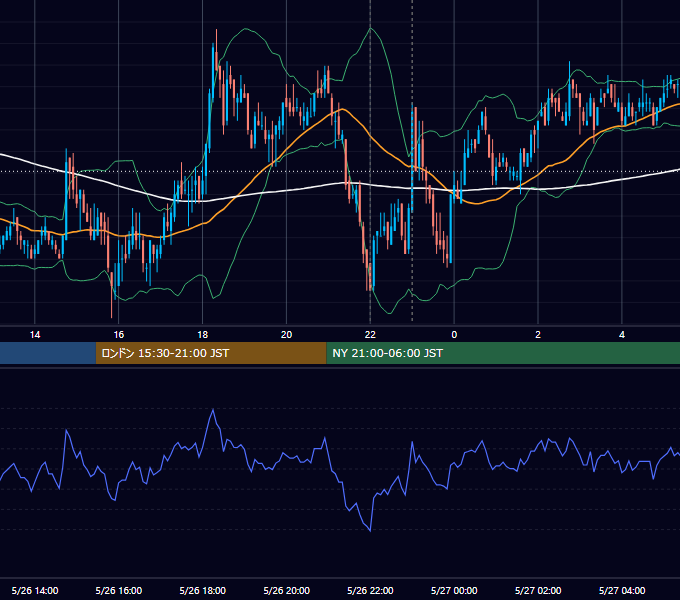Viewport: 680px width, 600px height.
Task: Click the 20 hour label on chart axis
Action: (286, 335)
